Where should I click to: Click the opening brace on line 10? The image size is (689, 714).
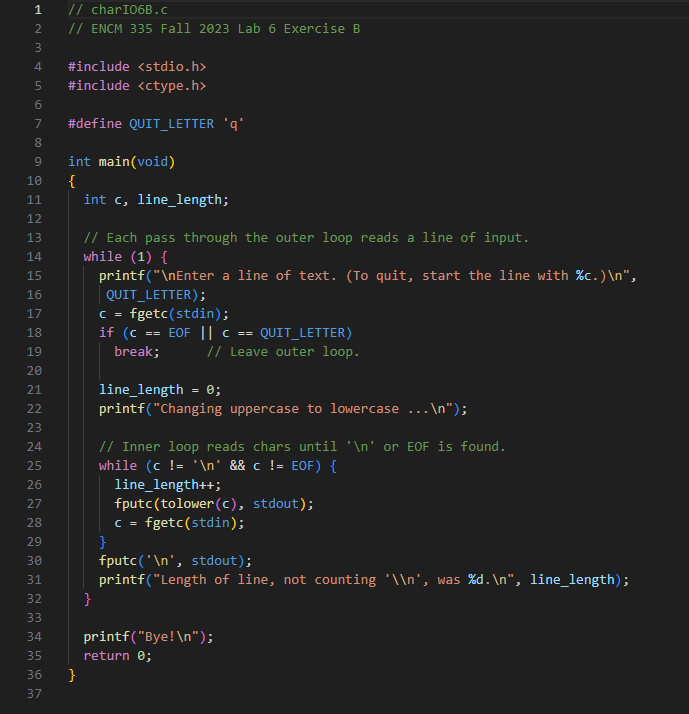tap(72, 181)
